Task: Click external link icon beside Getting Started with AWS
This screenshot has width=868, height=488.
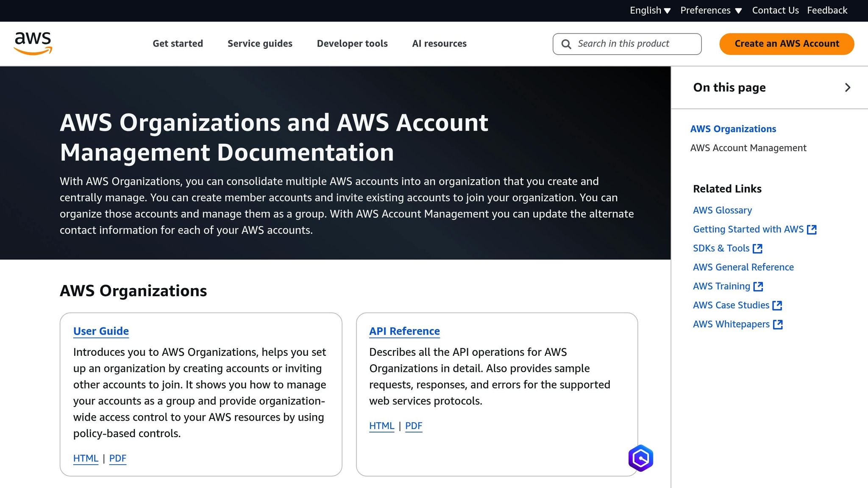Action: [812, 230]
